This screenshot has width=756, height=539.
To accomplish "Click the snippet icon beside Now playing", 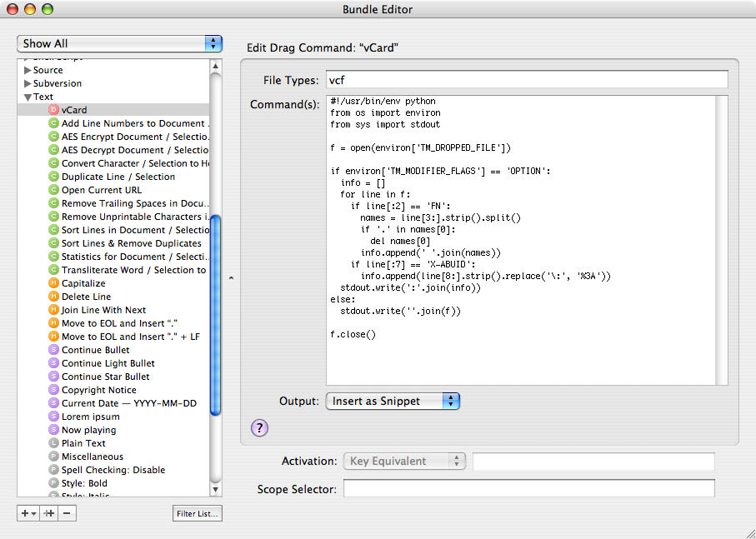I will point(53,430).
